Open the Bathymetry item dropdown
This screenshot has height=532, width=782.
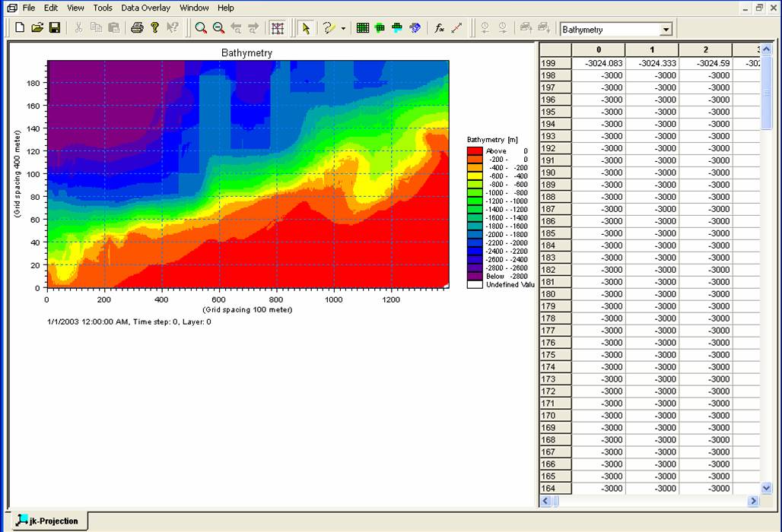coord(666,30)
